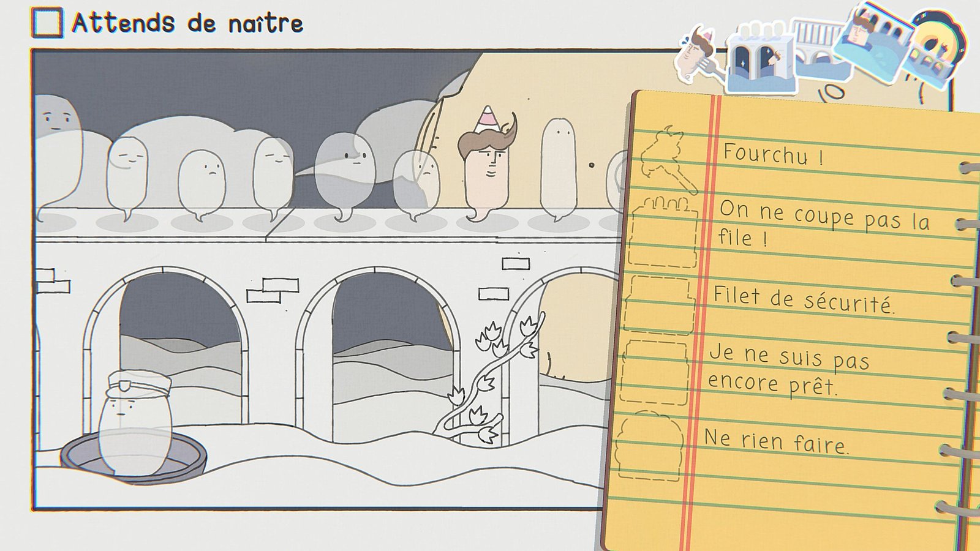Click the 'Attends de naître' title text
The image size is (980, 551).
187,23
